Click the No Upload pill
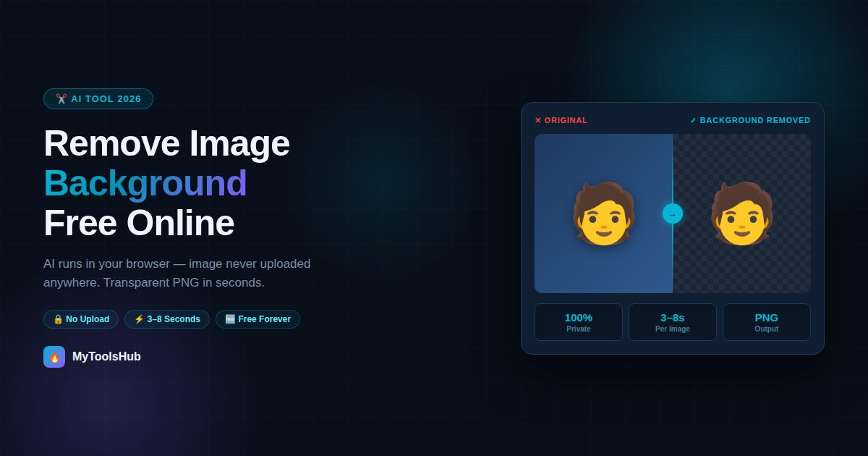The width and height of the screenshot is (868, 456). point(81,319)
